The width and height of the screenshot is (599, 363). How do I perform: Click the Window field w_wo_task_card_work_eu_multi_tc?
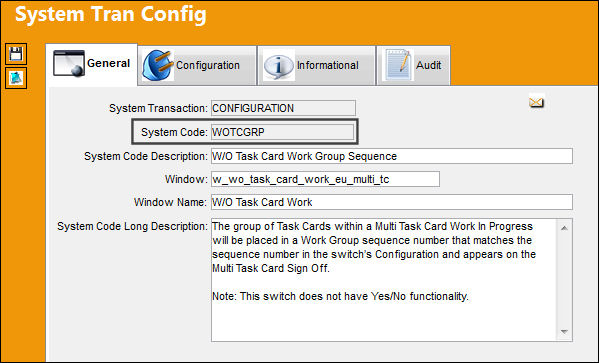[x=325, y=179]
